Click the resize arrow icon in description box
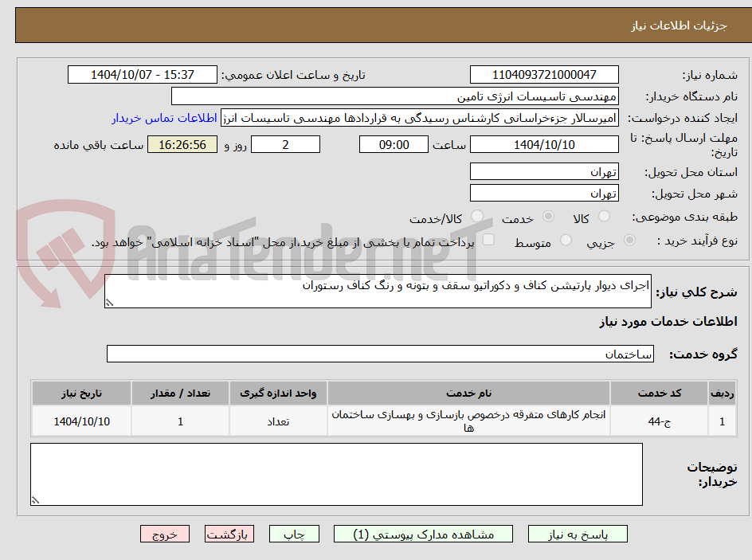The width and height of the screenshot is (752, 560). tap(109, 302)
